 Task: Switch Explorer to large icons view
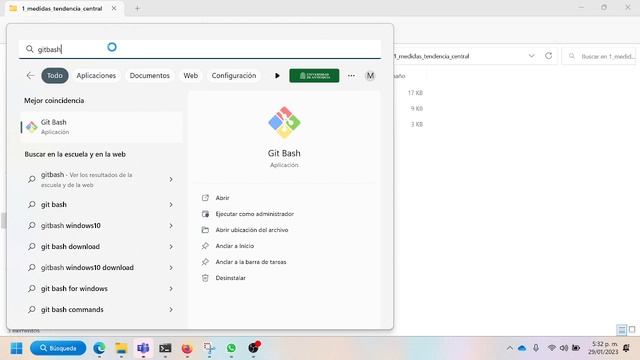pos(632,329)
